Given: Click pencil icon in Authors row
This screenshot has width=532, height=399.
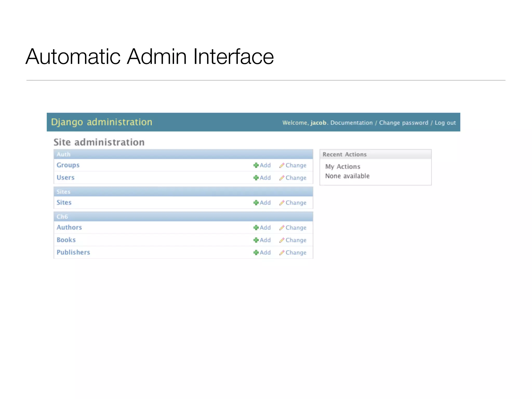Looking at the screenshot, I should click(282, 228).
